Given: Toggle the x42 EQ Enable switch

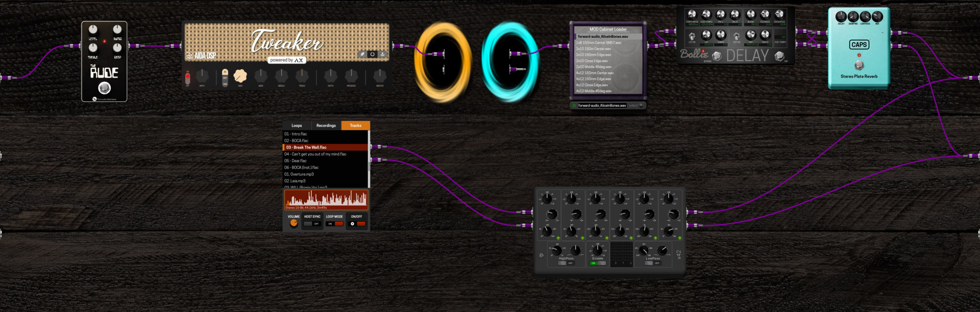Looking at the screenshot, I should click(x=598, y=263).
